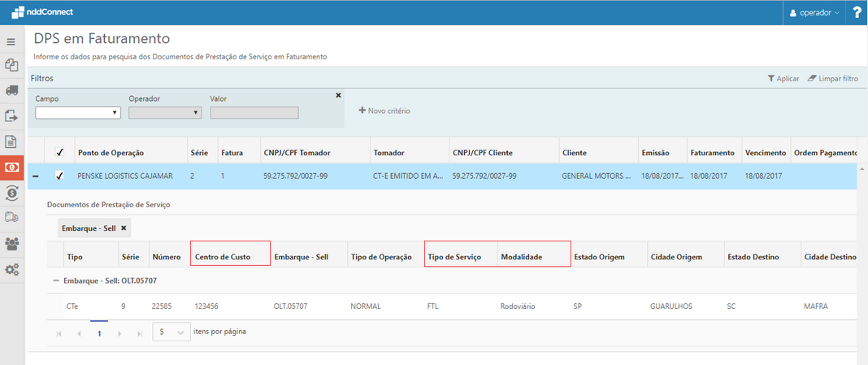
Task: Toggle the select-all checkbox in table header
Action: coord(59,152)
